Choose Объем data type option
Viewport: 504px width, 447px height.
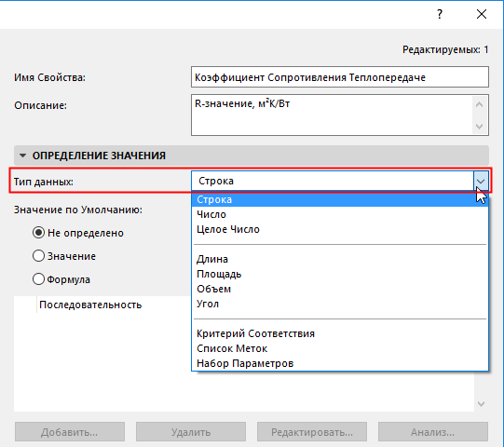[340, 289]
